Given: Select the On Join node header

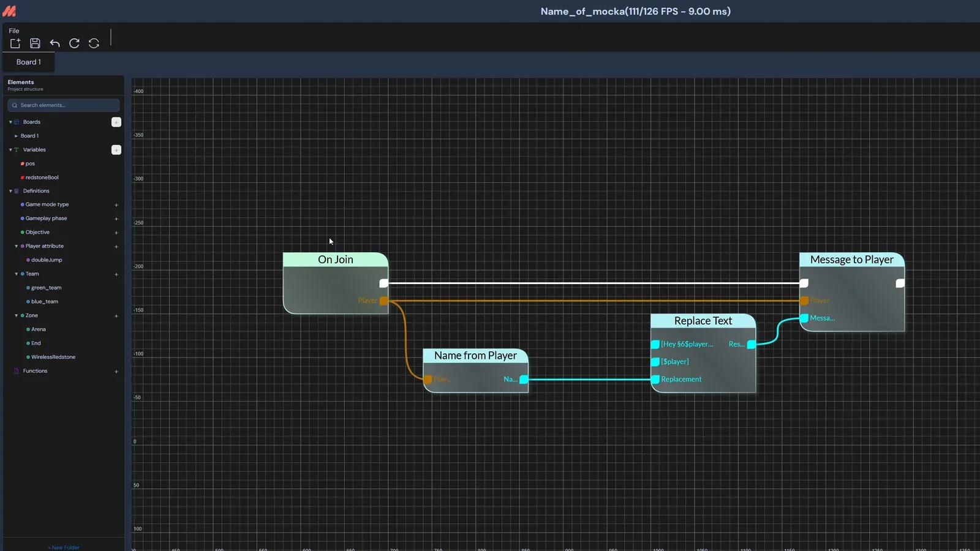Looking at the screenshot, I should (x=336, y=260).
